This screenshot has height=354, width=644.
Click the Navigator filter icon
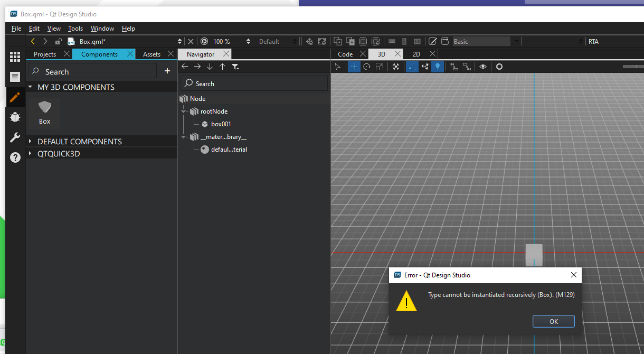point(235,67)
